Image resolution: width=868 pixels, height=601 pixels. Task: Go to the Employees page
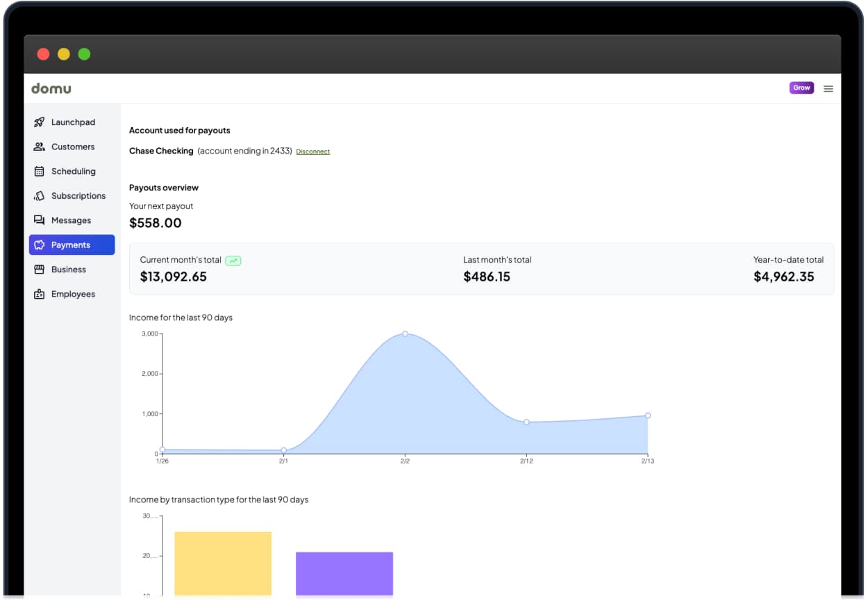[x=72, y=294]
